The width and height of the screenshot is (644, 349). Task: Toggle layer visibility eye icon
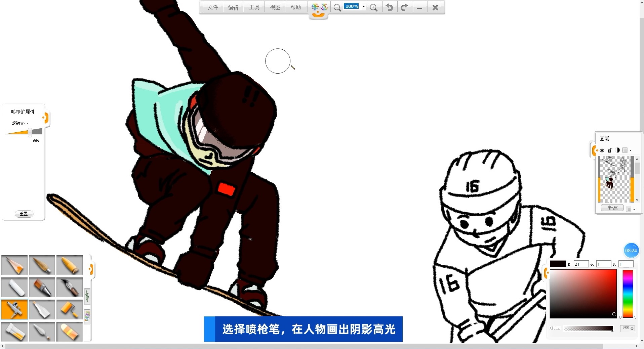602,150
